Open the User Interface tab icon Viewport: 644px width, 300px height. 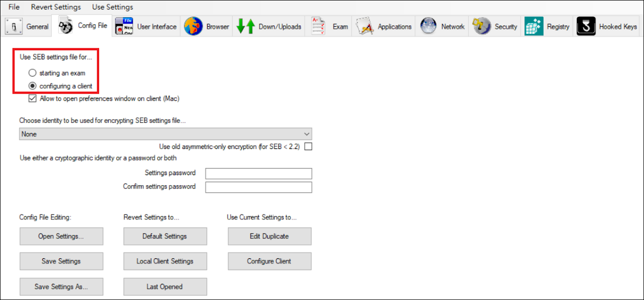(x=124, y=27)
